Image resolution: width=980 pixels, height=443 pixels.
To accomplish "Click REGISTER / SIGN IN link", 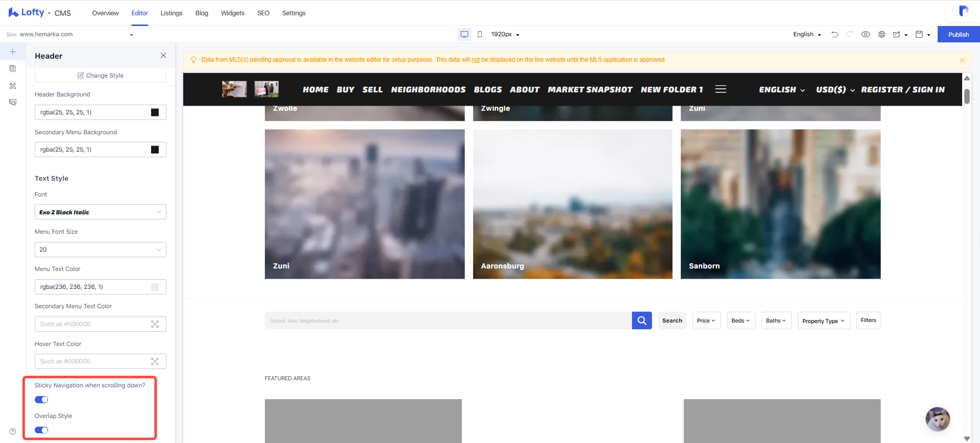I will tap(902, 89).
